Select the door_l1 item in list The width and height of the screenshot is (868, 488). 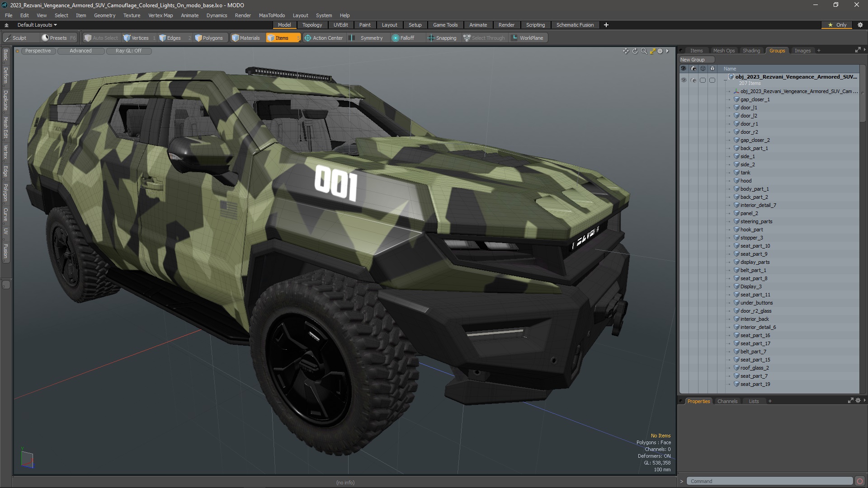point(748,108)
